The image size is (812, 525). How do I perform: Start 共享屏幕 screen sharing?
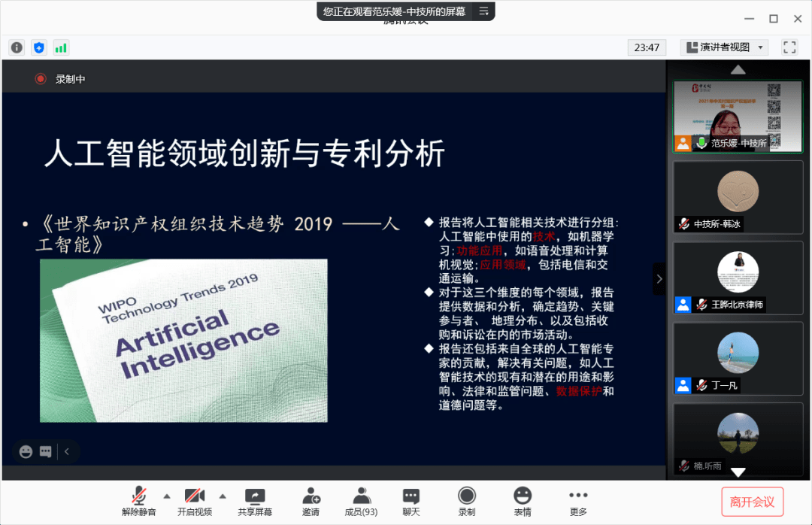[x=254, y=502]
